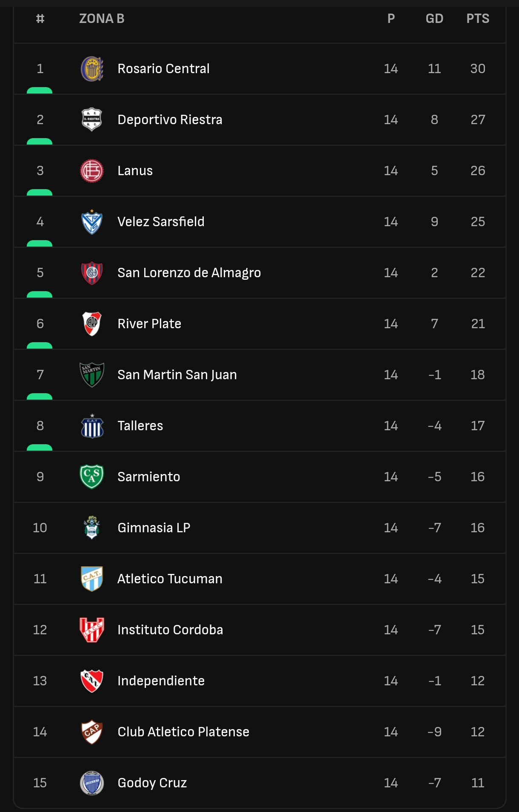Click the Instituto Cordoba red-striped crest
This screenshot has height=812, width=519.
coord(92,630)
